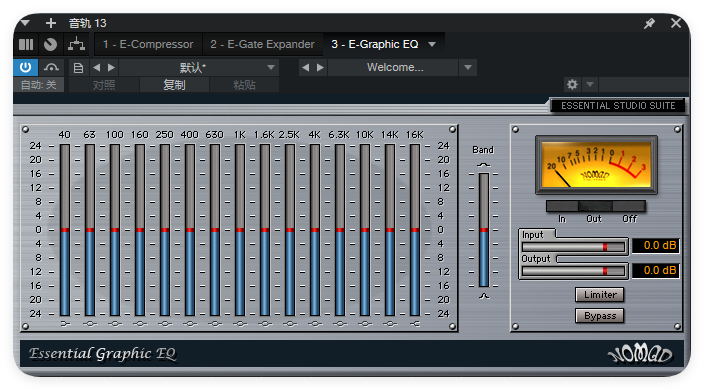Toggle filter shape icon under 63 band

[90, 324]
